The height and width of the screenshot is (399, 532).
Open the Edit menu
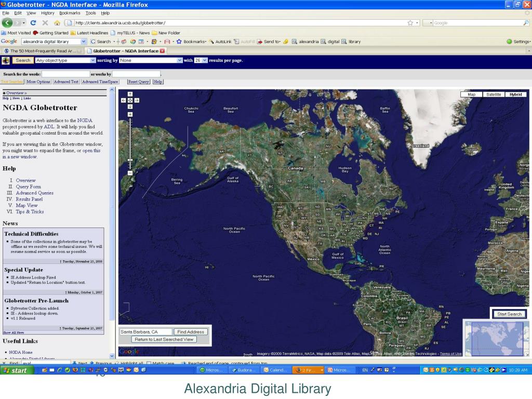(18, 13)
